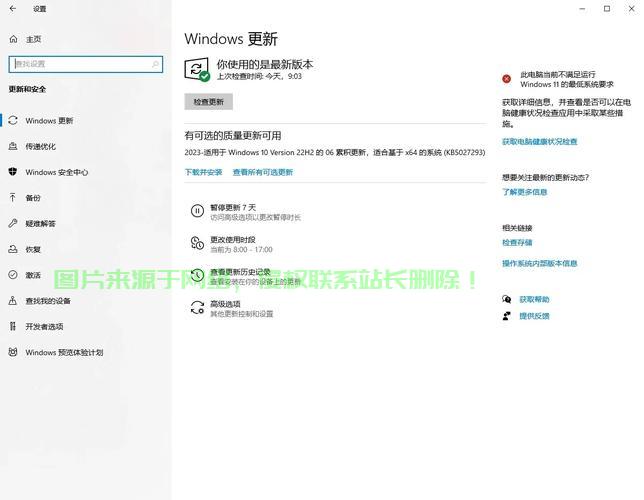
Task: Open 查看所有可选更新 link
Action: pyautogui.click(x=263, y=172)
